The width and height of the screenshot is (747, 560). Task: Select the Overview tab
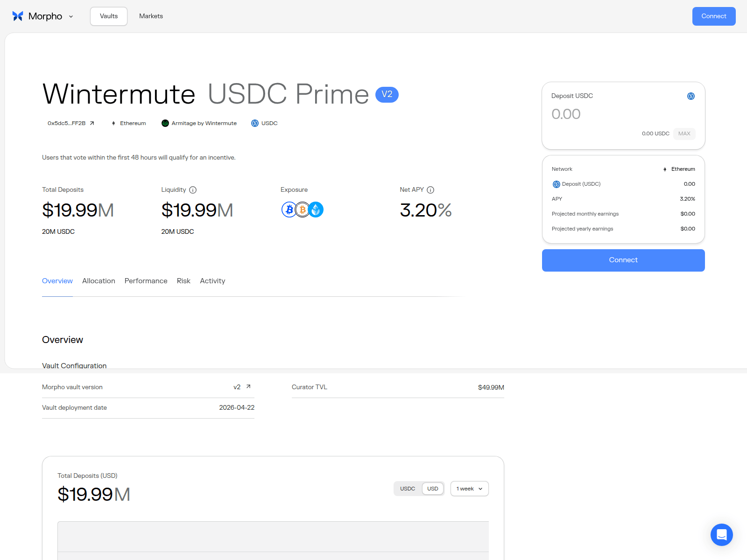[57, 281]
